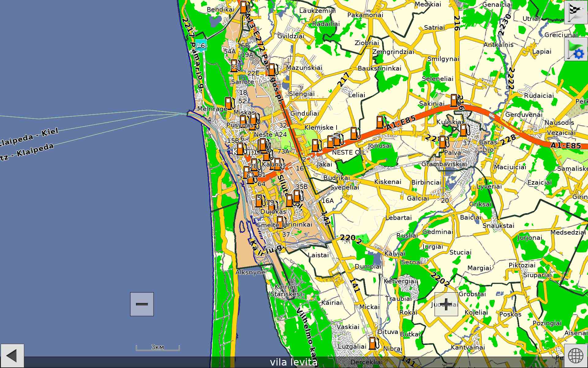Select the fuel station near Kuliskiai

[464, 130]
